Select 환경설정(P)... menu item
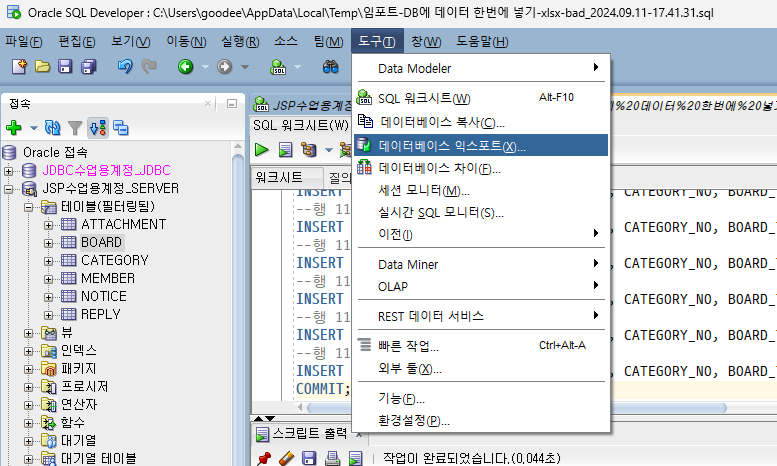Screen dimensions: 777x466 coord(481,420)
